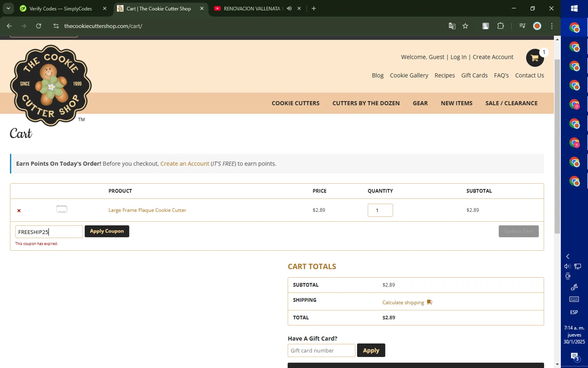Mute the RENOVACION VALLENATA tab audio
The height and width of the screenshot is (368, 588).
[x=289, y=8]
